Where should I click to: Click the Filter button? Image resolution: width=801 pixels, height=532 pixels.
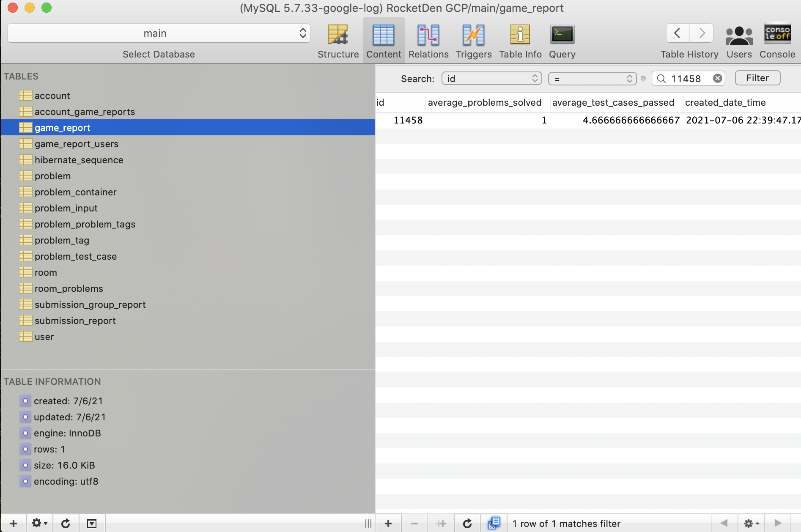pyautogui.click(x=757, y=78)
